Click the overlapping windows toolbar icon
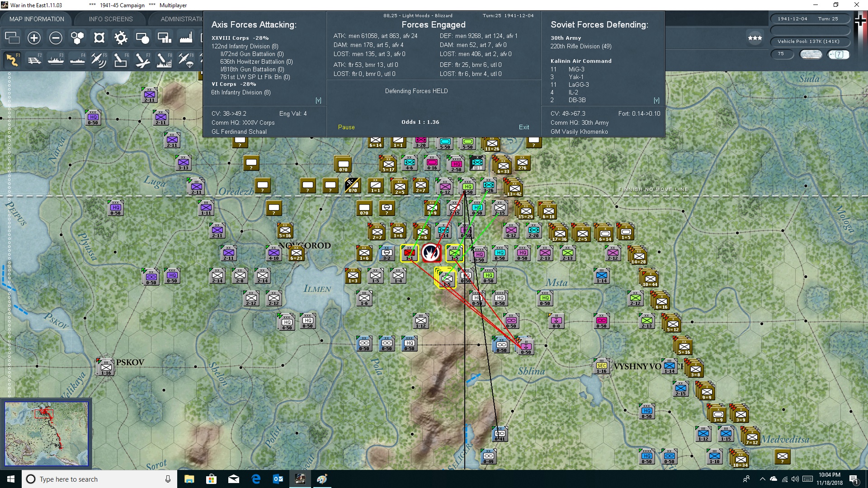The height and width of the screenshot is (488, 868). pyautogui.click(x=12, y=38)
